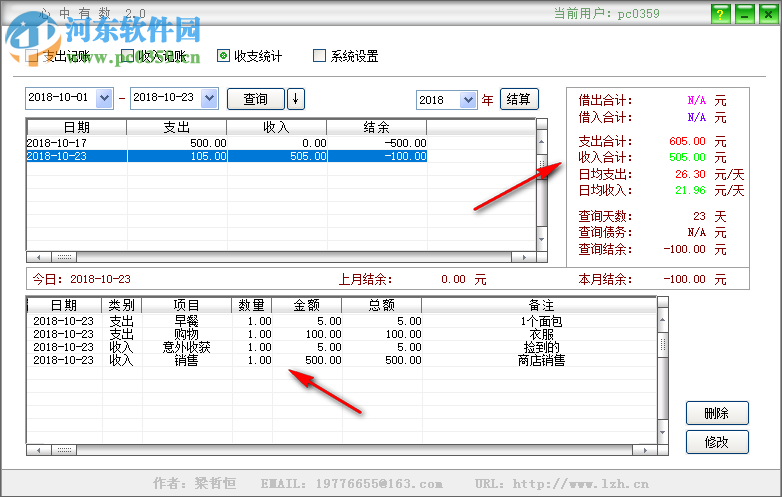This screenshot has width=782, height=497.
Task: Click the -100.00 balance cell in summary table
Action: tap(377, 156)
